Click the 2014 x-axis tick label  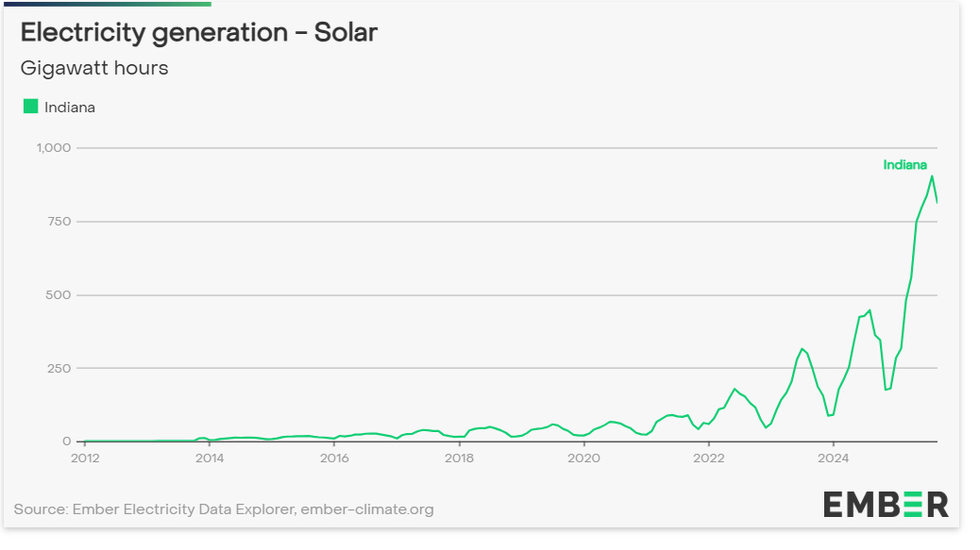[x=210, y=458]
